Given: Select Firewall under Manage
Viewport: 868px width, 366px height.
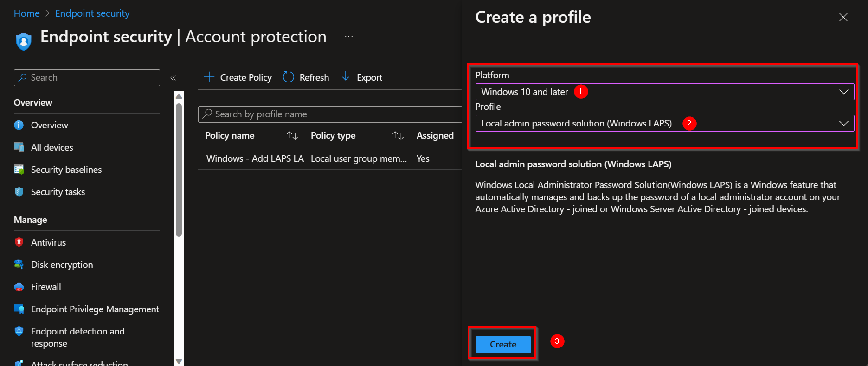Looking at the screenshot, I should click(46, 287).
